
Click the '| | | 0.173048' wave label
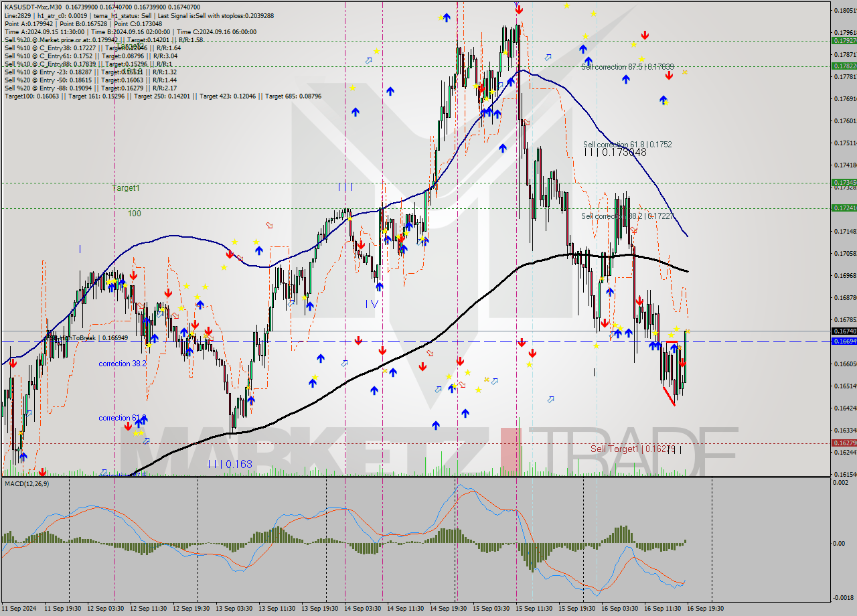(x=615, y=153)
